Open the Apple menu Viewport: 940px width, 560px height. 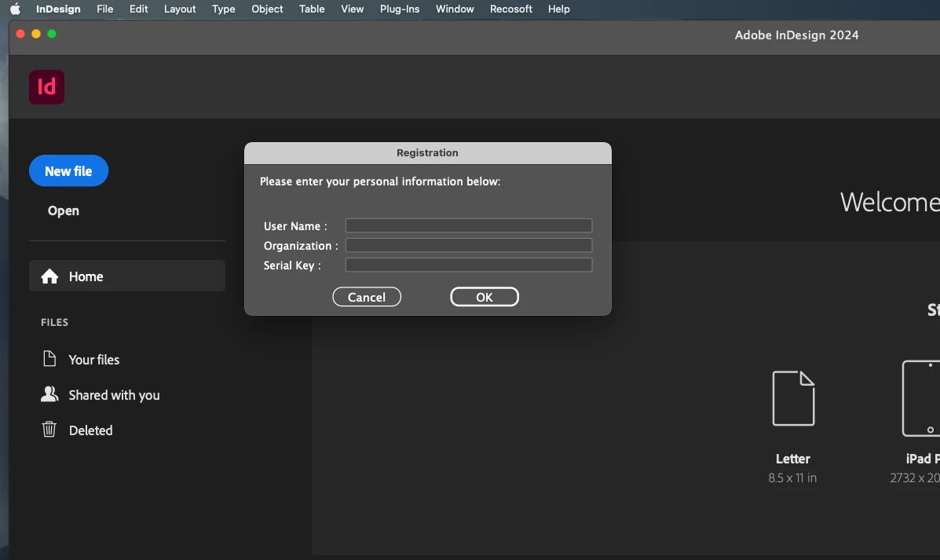click(x=15, y=9)
